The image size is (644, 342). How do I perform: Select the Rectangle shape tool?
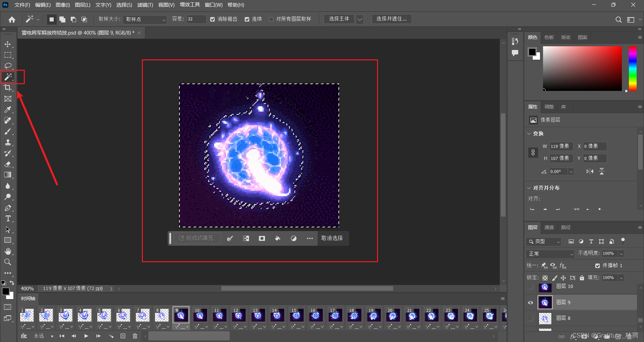tap(7, 240)
